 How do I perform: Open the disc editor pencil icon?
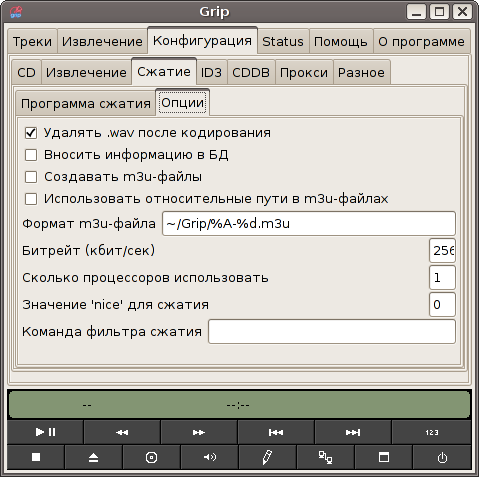(267, 457)
